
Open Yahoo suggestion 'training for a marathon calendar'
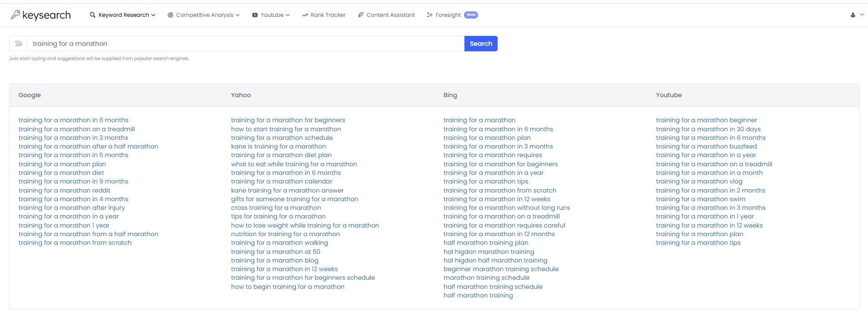pyautogui.click(x=282, y=181)
